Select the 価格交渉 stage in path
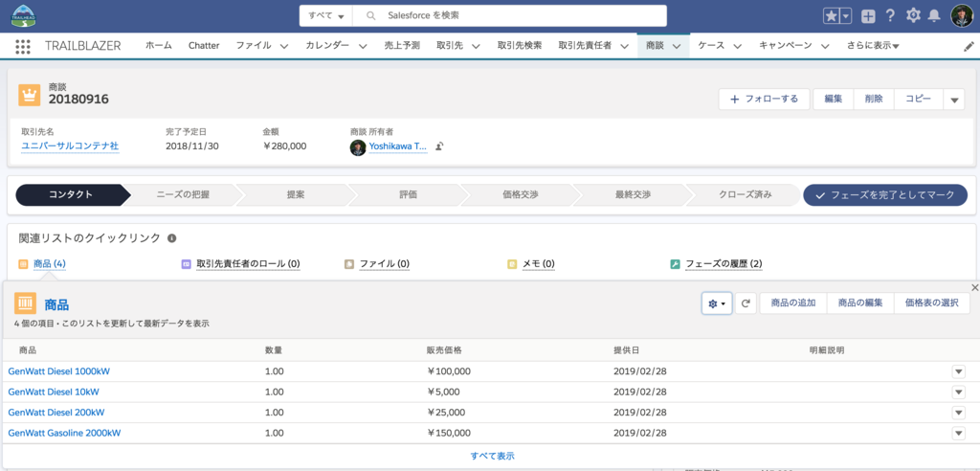The height and width of the screenshot is (471, 980). coord(521,194)
